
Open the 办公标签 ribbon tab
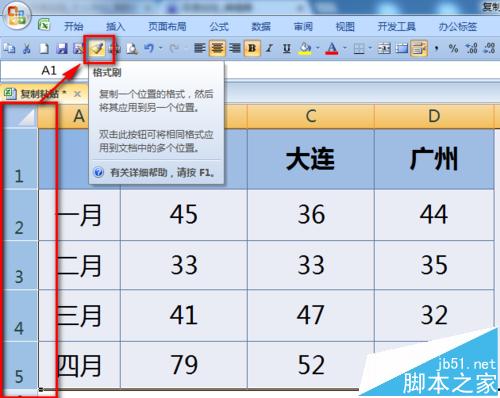coord(458,26)
